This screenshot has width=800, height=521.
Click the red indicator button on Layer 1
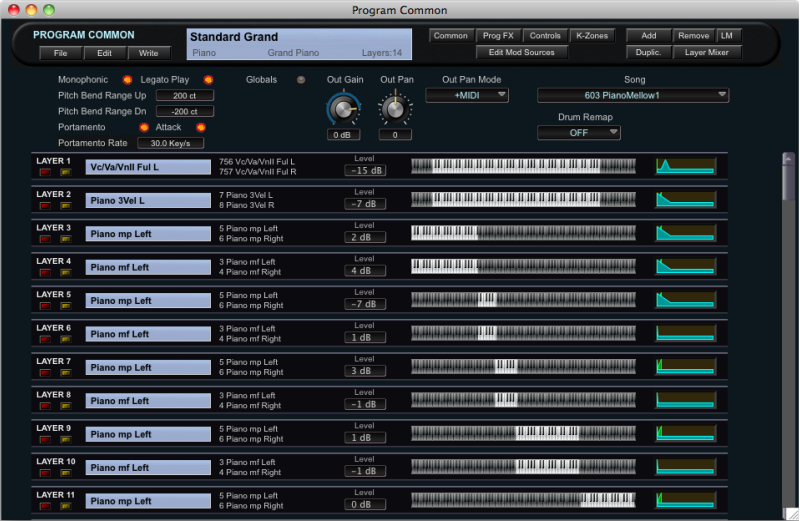click(x=45, y=172)
